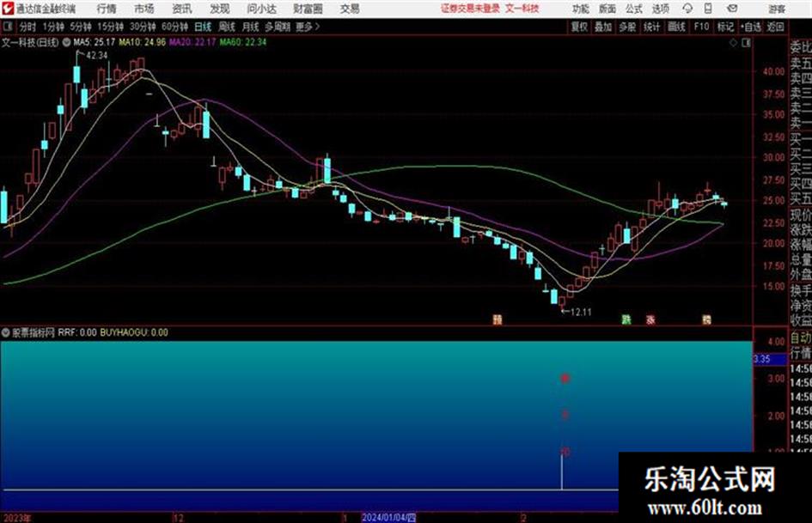Open the 交易 menu
Viewport: 812px width, 523px height.
350,9
